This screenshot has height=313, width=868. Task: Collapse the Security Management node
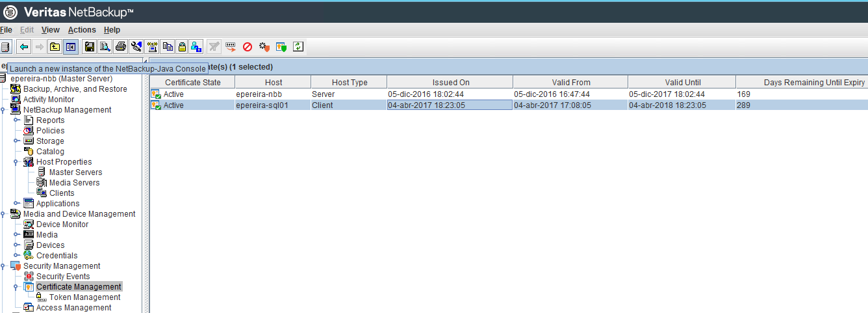[3, 266]
